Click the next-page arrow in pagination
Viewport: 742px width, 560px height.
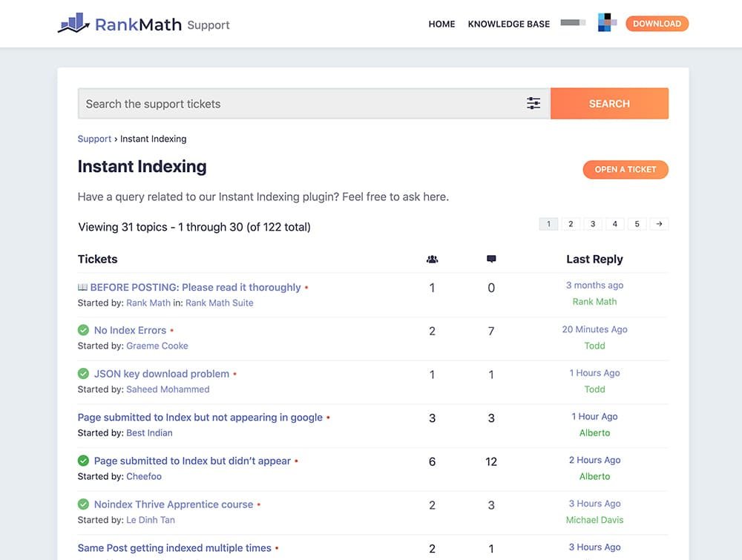(659, 223)
